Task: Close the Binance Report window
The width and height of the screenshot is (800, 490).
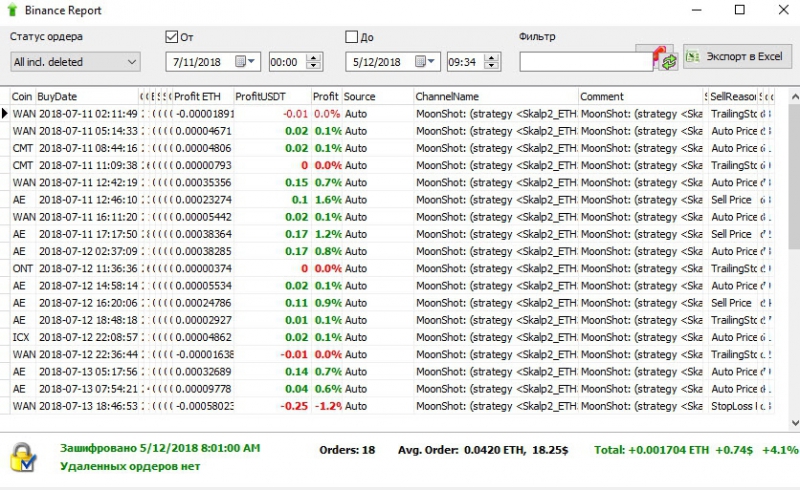Action: click(784, 10)
